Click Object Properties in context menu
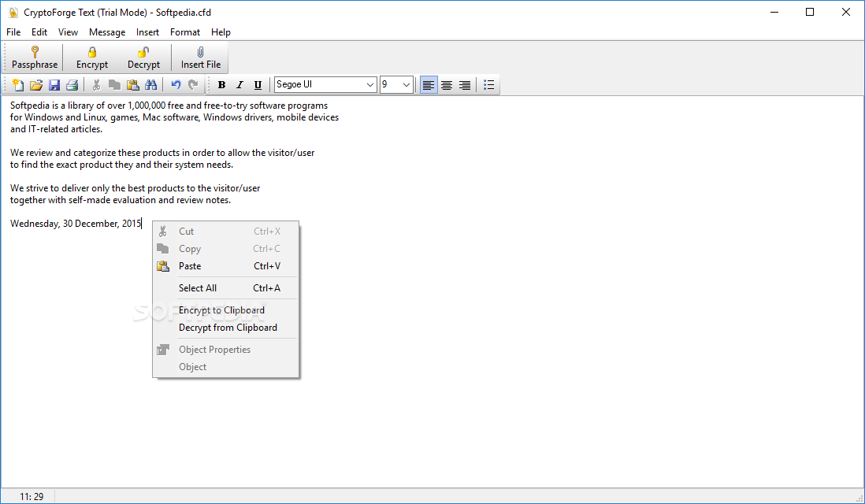 coord(225,350)
